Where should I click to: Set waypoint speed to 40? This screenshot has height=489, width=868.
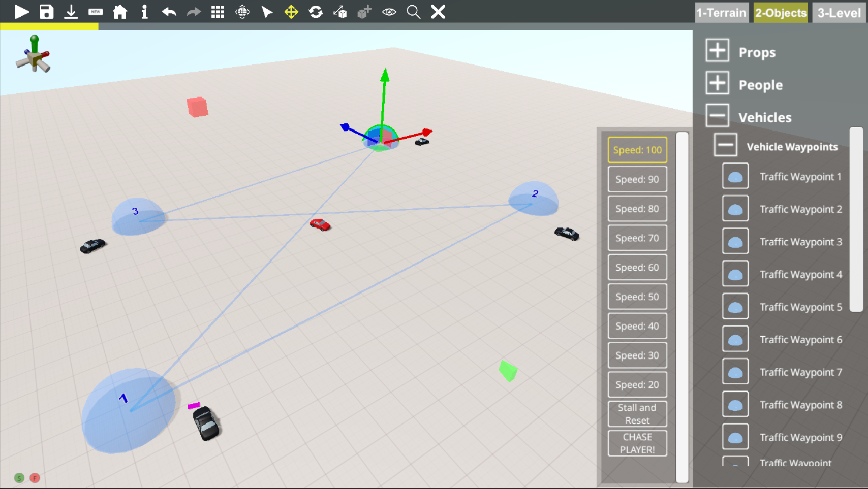coord(637,326)
